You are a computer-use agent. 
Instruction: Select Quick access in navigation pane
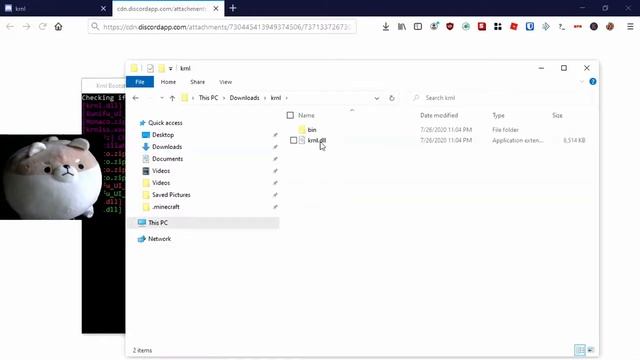tap(165, 123)
